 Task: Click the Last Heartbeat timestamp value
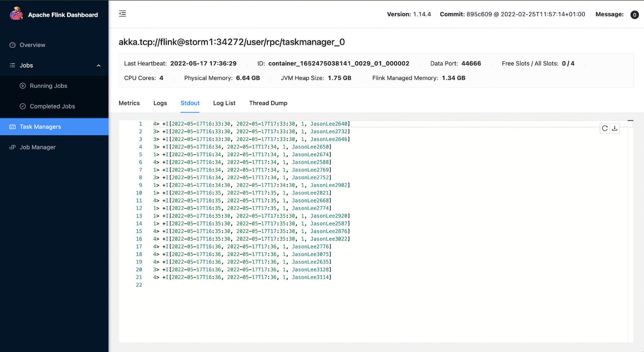pyautogui.click(x=204, y=64)
